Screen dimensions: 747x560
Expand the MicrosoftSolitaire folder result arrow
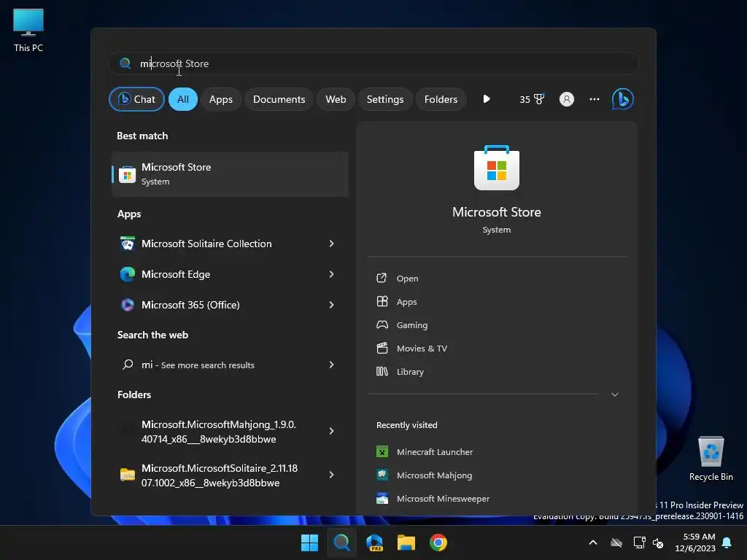point(332,475)
